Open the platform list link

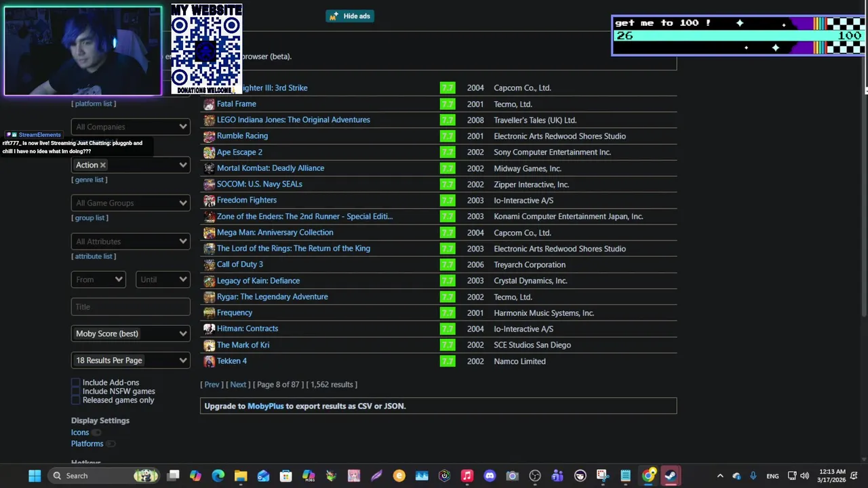(x=94, y=104)
